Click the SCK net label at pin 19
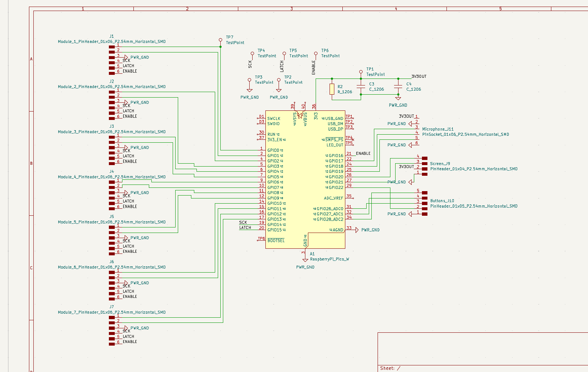588x372 pixels. coord(243,223)
